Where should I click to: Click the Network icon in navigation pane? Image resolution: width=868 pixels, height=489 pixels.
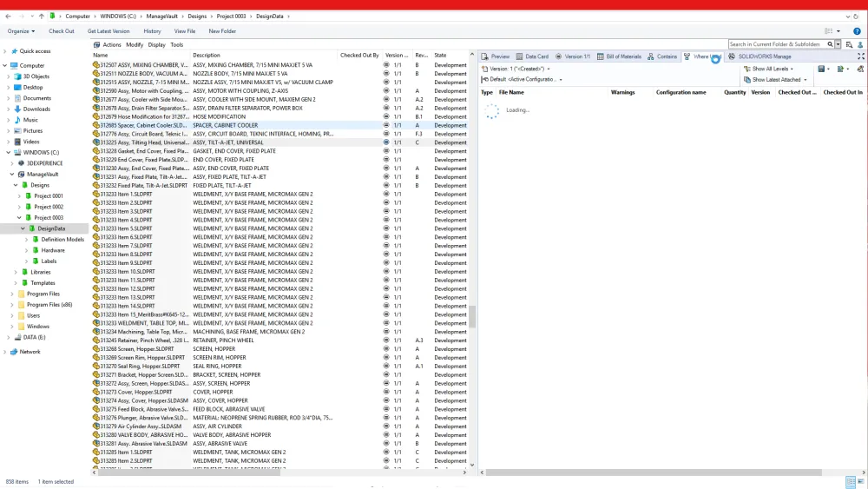(14, 352)
